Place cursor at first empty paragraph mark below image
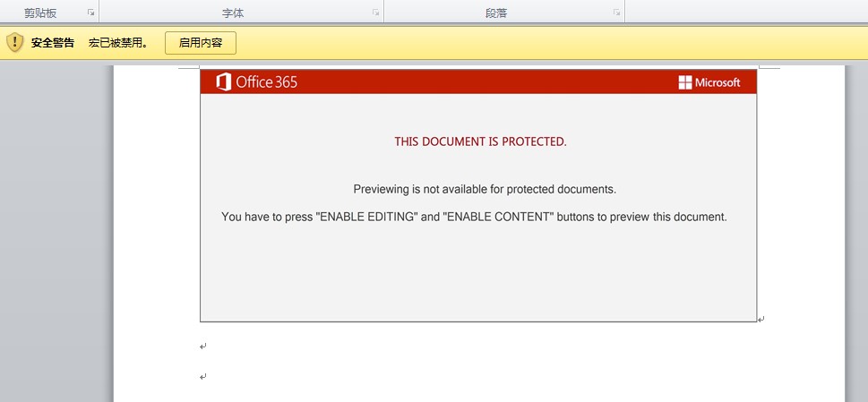 coord(203,346)
